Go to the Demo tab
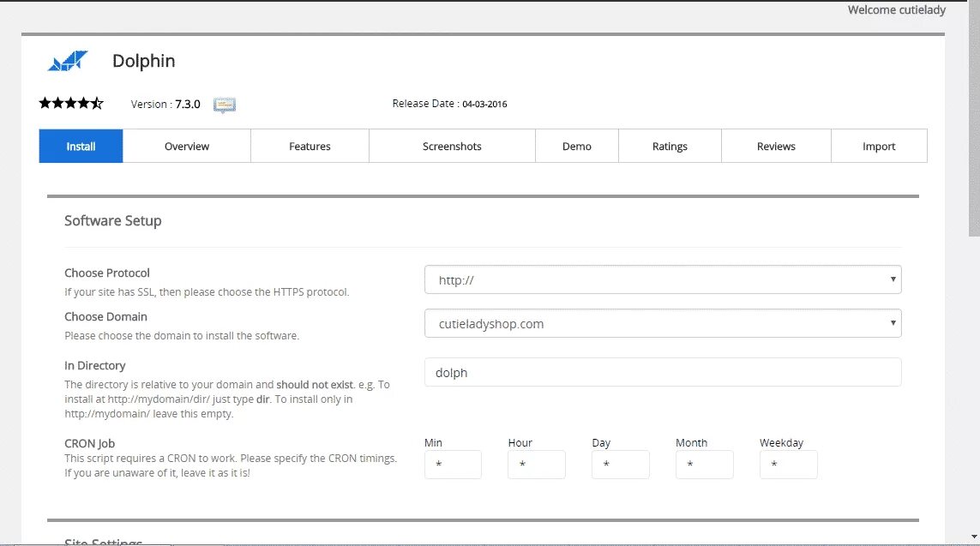Viewport: 980px width, 546px height. [577, 147]
